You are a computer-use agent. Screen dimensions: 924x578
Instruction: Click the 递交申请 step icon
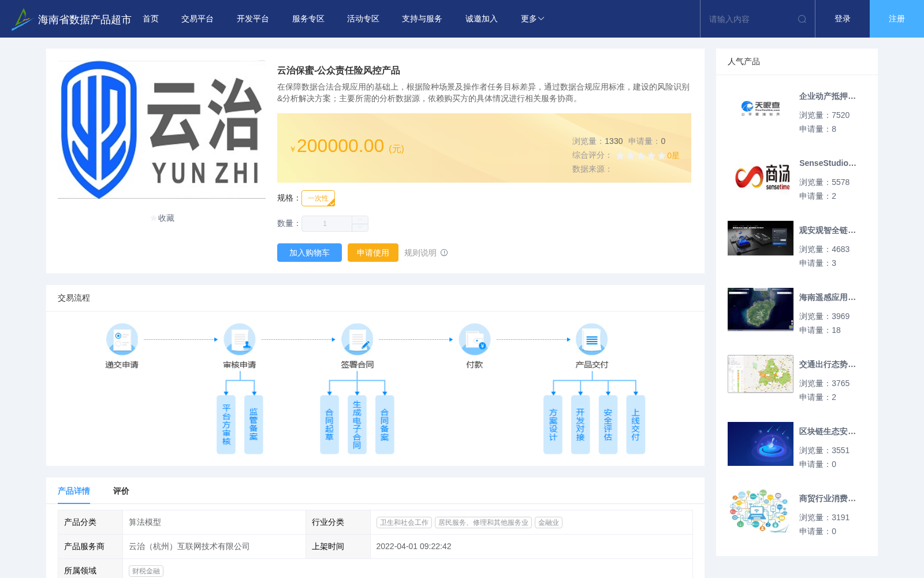tap(122, 339)
